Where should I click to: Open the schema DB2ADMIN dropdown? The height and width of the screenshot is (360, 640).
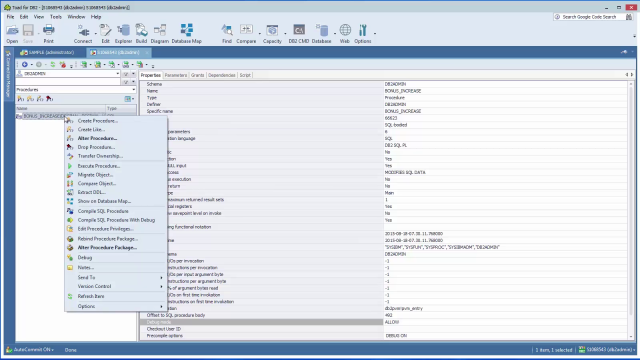[x=118, y=74]
